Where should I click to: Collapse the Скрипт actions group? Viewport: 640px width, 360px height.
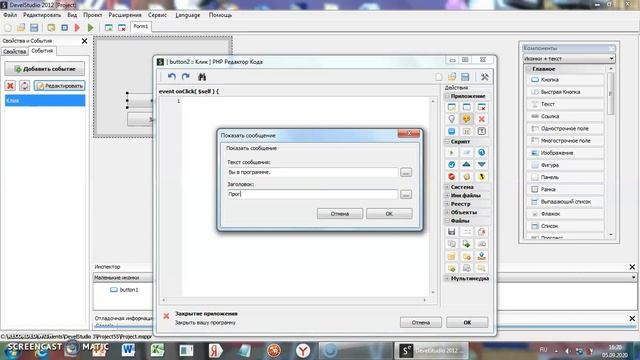pyautogui.click(x=447, y=141)
